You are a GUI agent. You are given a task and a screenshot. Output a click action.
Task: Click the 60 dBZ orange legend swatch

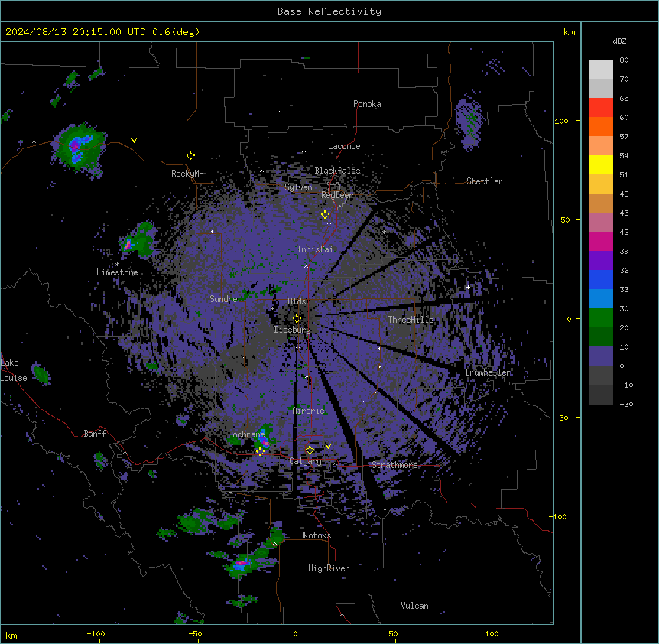601,126
